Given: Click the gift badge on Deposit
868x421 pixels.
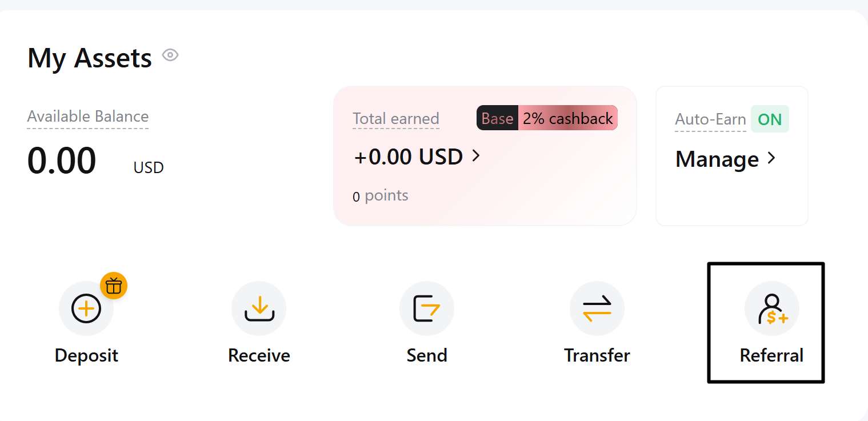Looking at the screenshot, I should [113, 286].
